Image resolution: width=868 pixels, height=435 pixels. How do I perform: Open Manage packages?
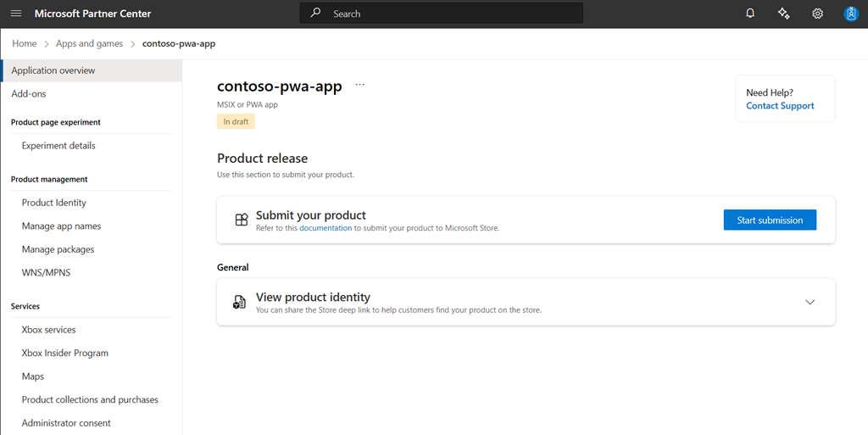click(x=58, y=249)
